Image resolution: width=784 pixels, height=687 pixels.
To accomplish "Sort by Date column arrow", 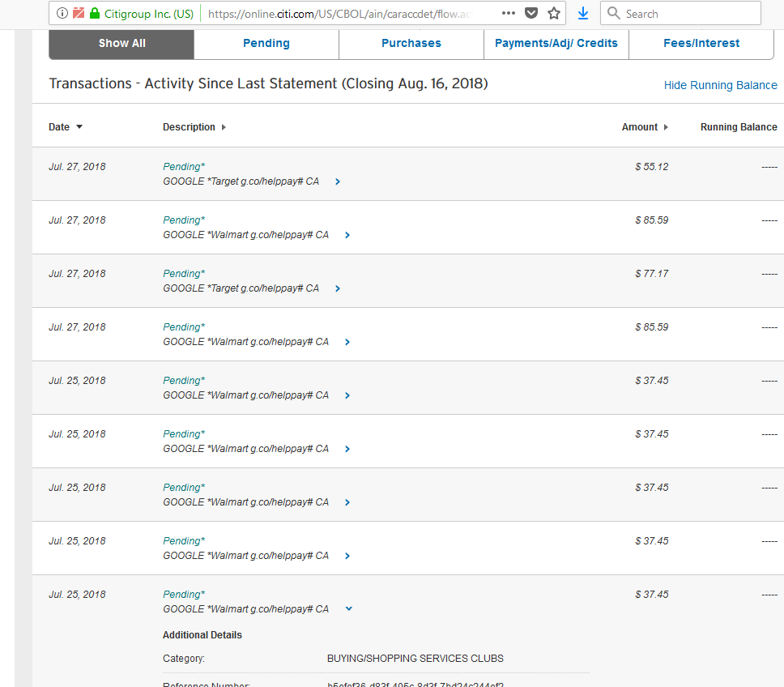I will coord(79,127).
